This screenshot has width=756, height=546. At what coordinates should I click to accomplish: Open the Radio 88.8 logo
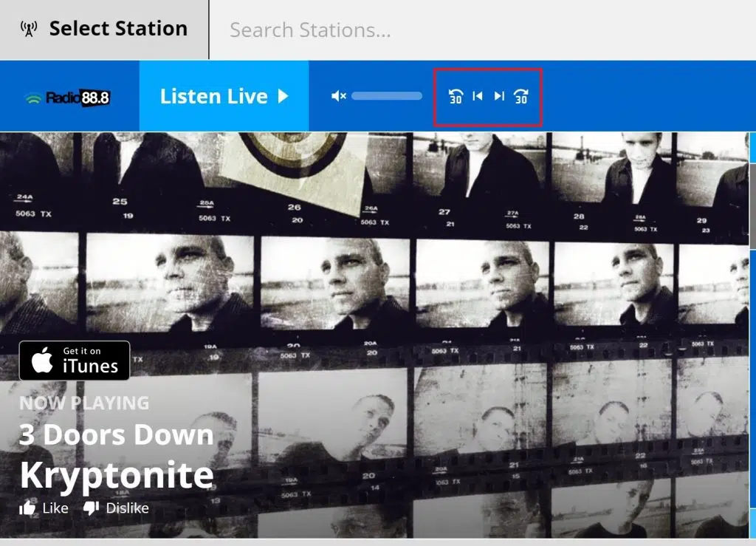click(68, 98)
